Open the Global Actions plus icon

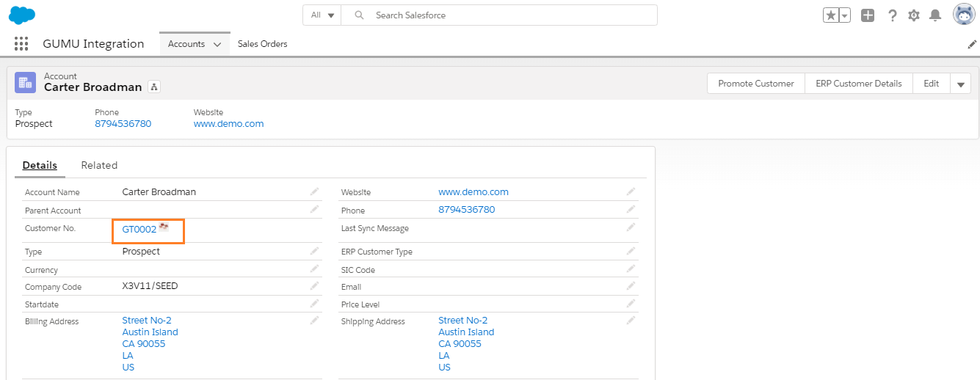[x=868, y=15]
